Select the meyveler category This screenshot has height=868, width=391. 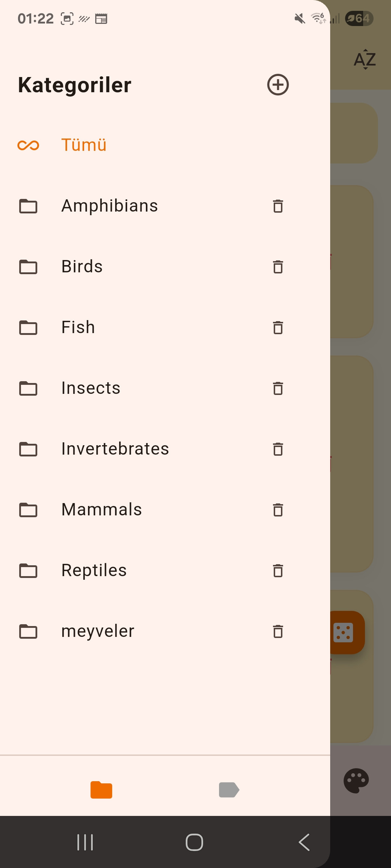point(98,631)
